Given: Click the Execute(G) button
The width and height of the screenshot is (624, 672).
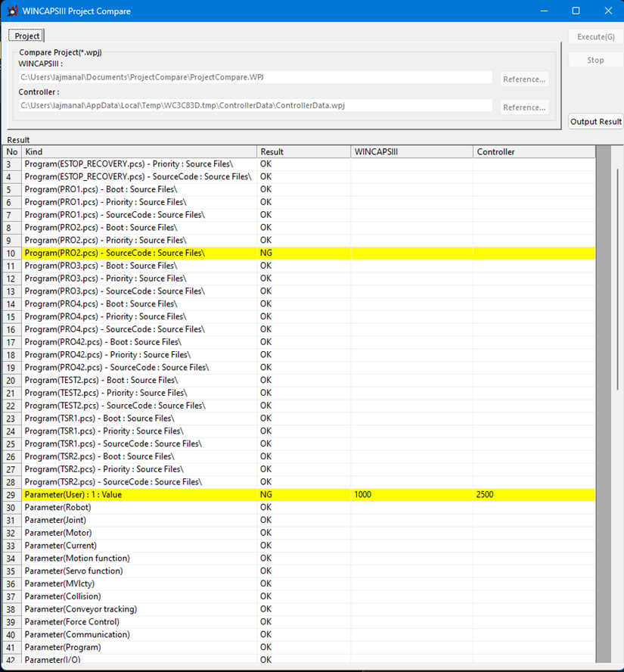Looking at the screenshot, I should [x=596, y=37].
